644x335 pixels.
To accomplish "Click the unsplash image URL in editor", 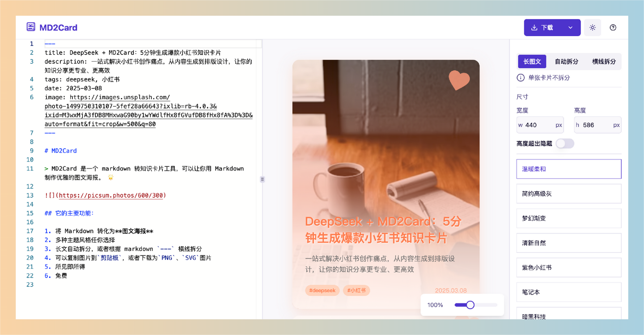I will pyautogui.click(x=148, y=111).
